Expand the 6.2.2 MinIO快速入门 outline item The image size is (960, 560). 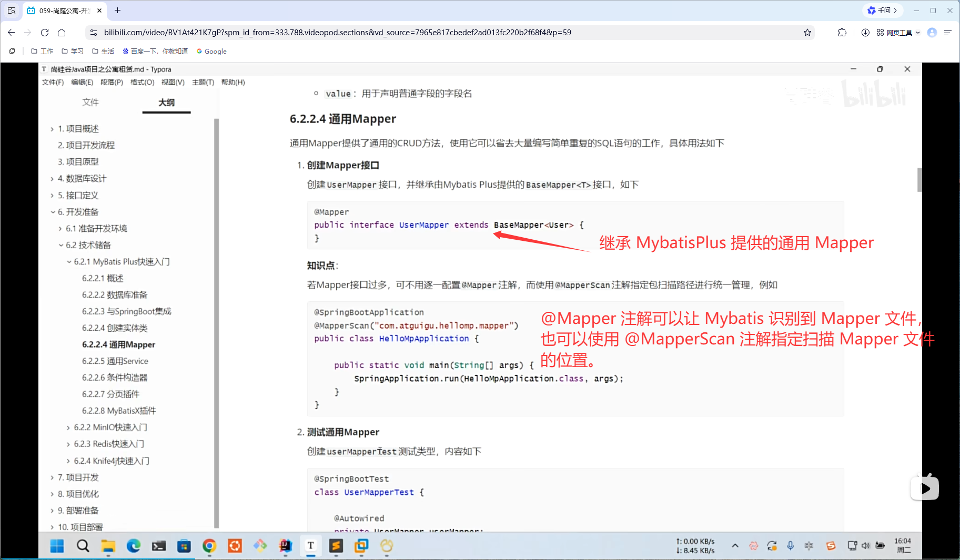(x=68, y=427)
